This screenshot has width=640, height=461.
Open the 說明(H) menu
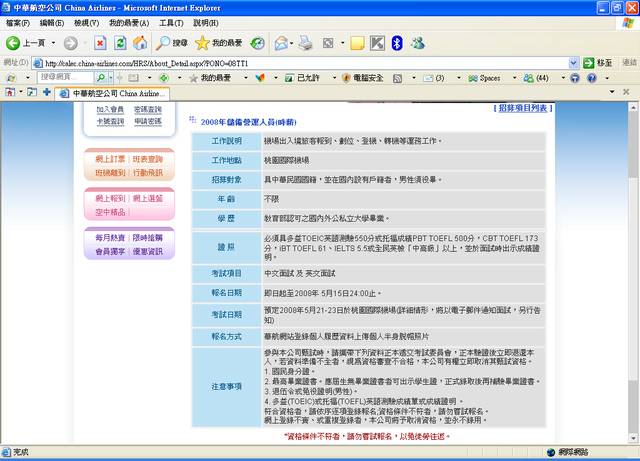click(x=206, y=23)
